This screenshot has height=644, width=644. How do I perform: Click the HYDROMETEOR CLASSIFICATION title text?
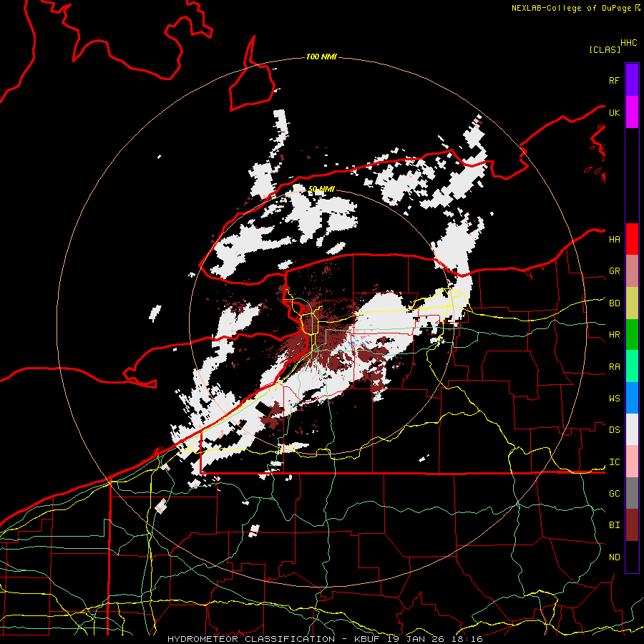point(251,639)
